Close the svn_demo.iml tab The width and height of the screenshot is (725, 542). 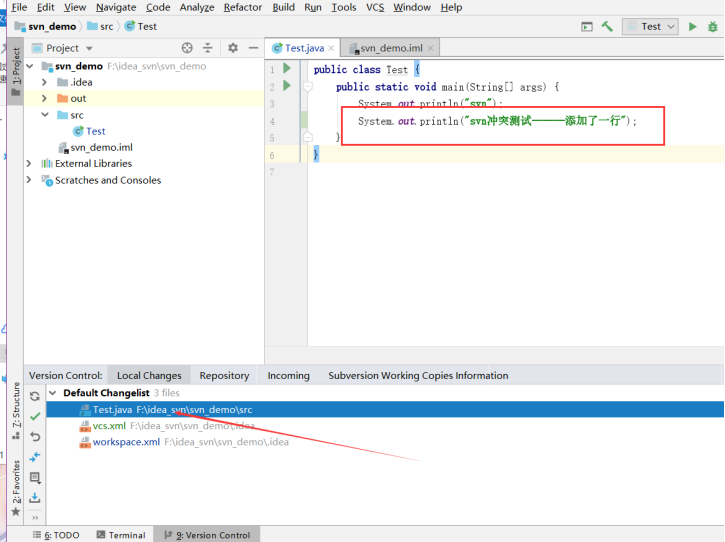pyautogui.click(x=430, y=48)
